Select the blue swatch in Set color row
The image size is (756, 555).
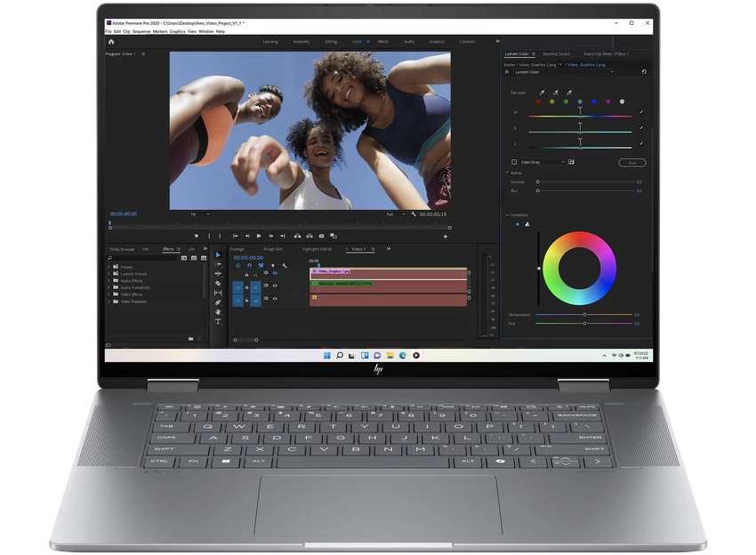[594, 101]
